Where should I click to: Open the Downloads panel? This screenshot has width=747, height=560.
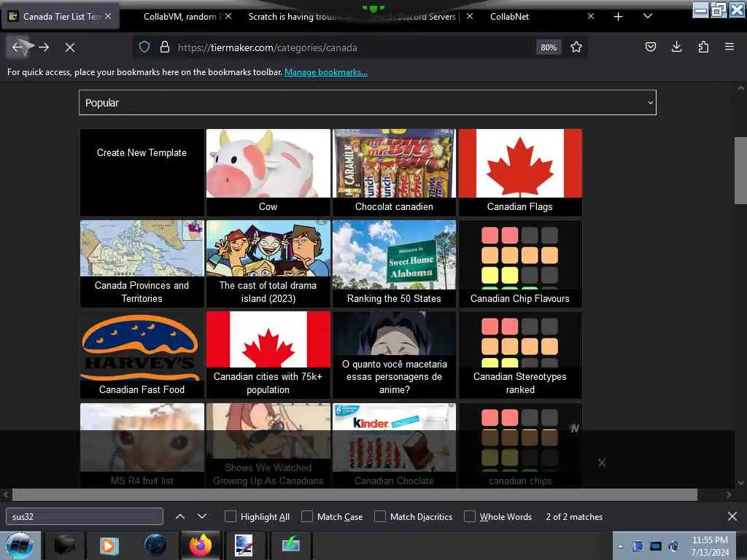676,47
